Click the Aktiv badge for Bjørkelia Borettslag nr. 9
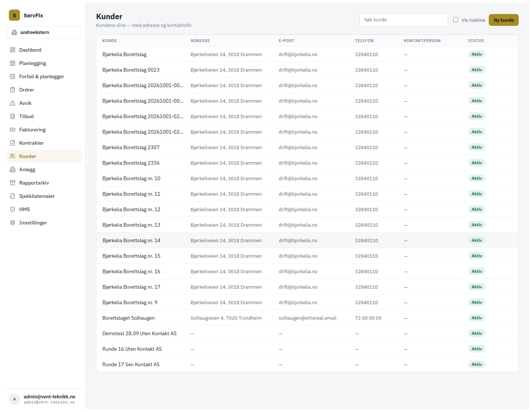Viewport: 532px width, 412px height. click(x=477, y=302)
